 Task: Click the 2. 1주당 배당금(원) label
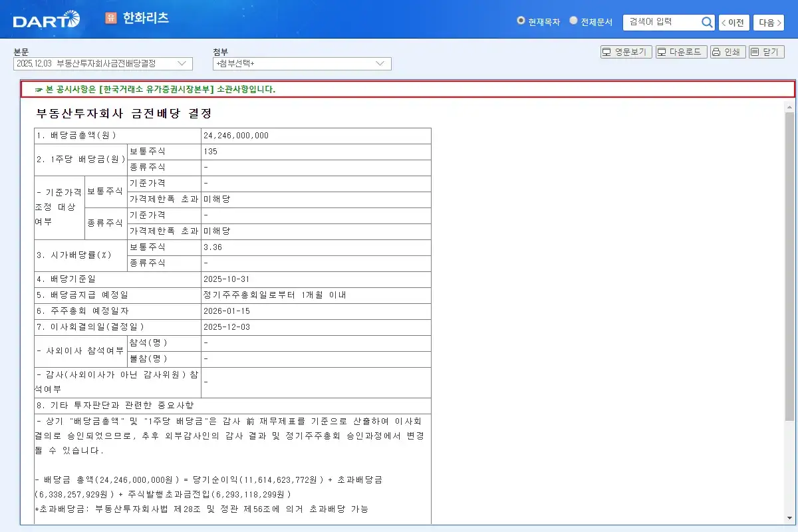[81, 160]
